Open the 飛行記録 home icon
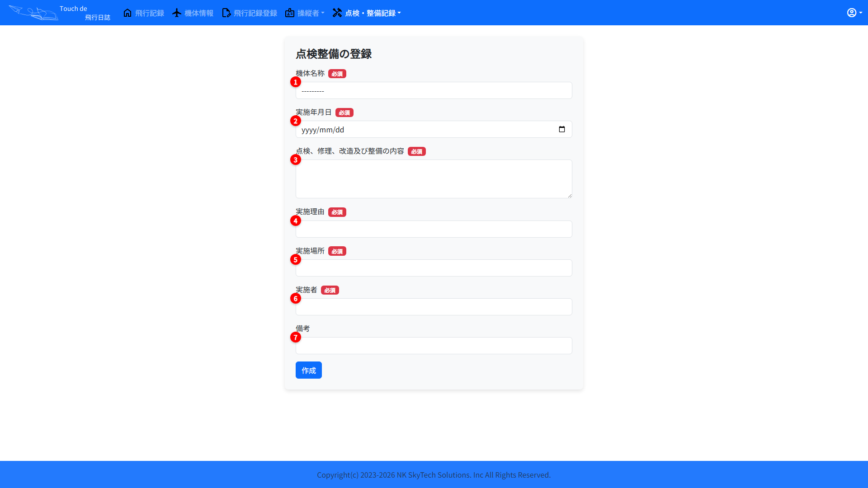This screenshot has width=868, height=488. pyautogui.click(x=127, y=13)
